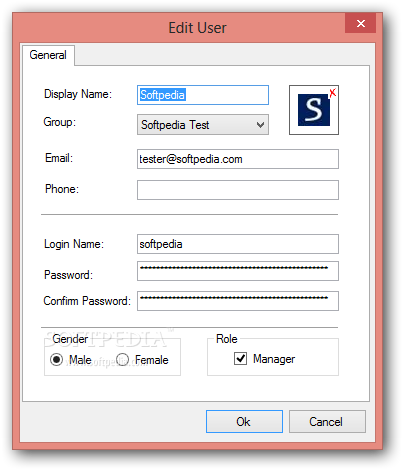Click the Confirm Password field
The width and height of the screenshot is (403, 470).
(238, 301)
